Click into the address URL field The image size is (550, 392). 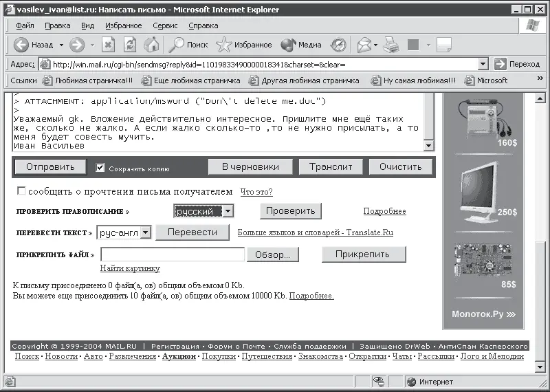click(x=265, y=65)
